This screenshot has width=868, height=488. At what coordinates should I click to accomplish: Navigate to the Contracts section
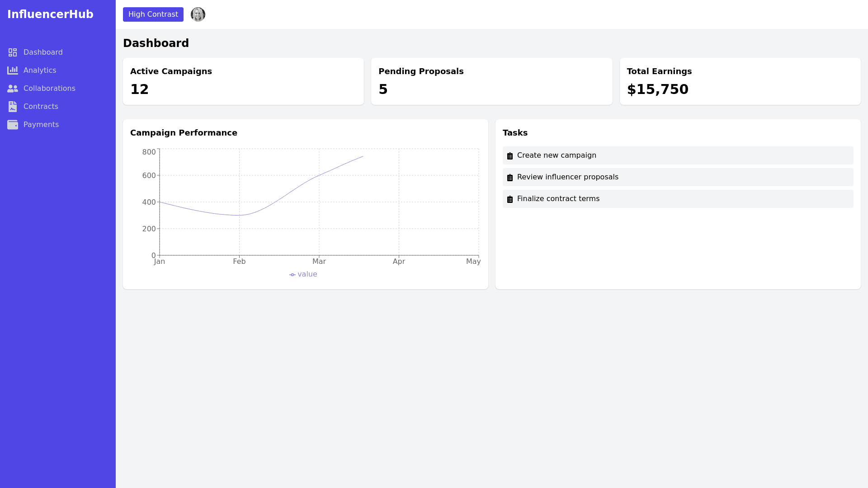tap(41, 107)
